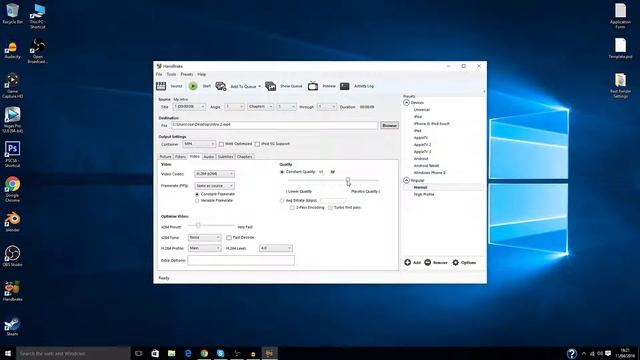The image size is (640, 360).
Task: Select the Blender desktop icon
Action: click(12, 222)
